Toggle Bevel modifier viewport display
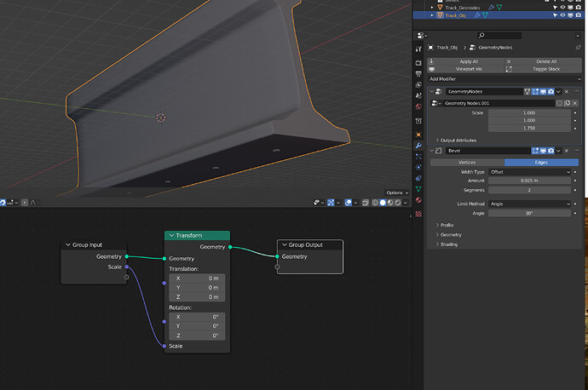This screenshot has height=390, width=588. (543, 151)
